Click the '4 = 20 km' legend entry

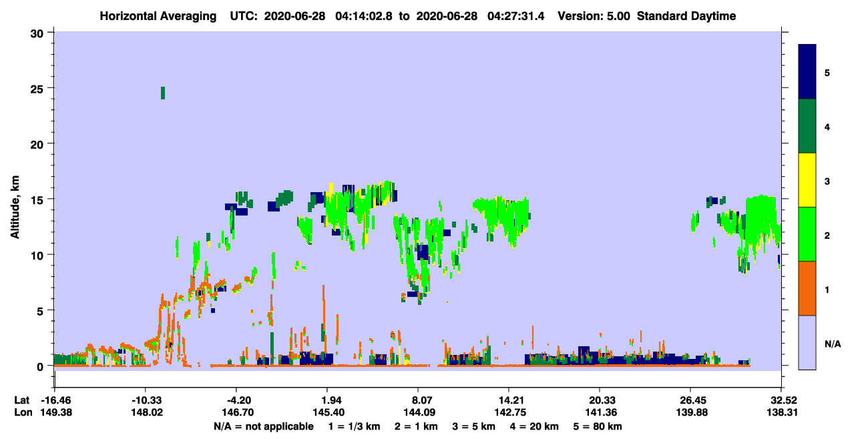(535, 426)
